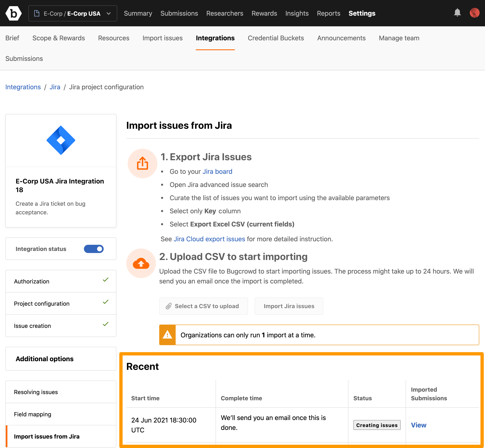This screenshot has width=485, height=448.
Task: Click the program icon beside E-Corp
Action: pyautogui.click(x=37, y=14)
